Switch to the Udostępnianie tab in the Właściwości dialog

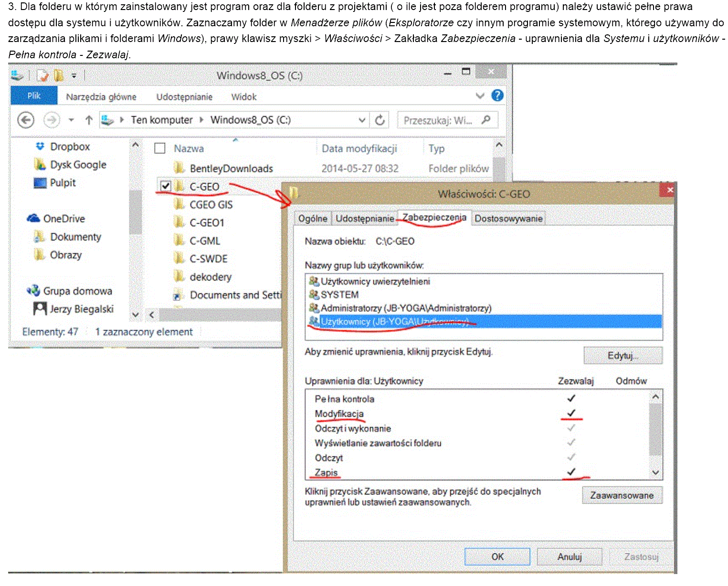pyautogui.click(x=365, y=219)
